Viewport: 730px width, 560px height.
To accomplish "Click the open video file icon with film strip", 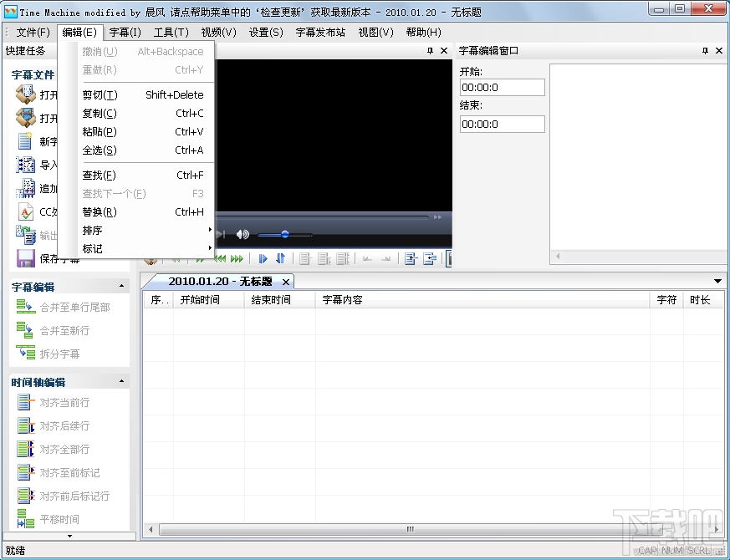I will [x=26, y=117].
